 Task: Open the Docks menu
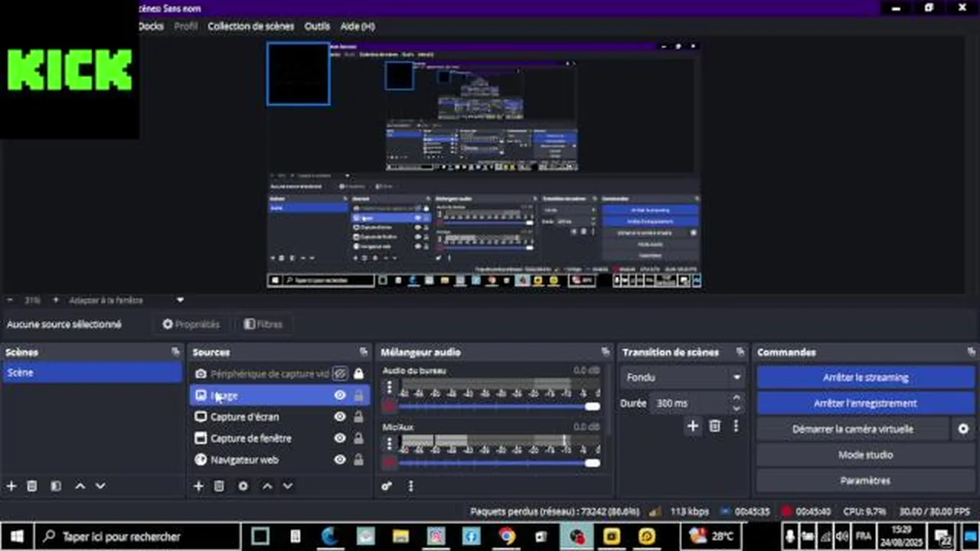(151, 26)
